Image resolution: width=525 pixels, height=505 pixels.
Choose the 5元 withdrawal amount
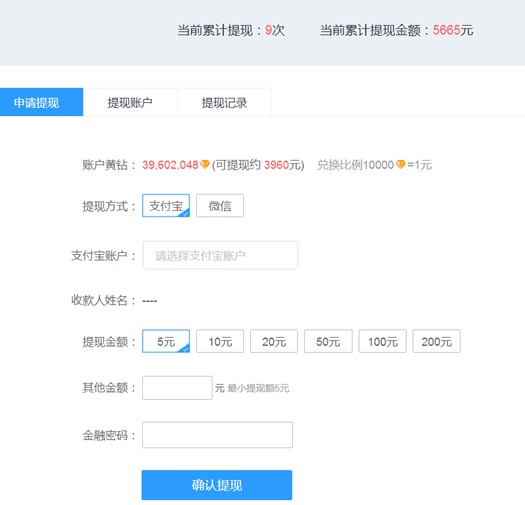tap(166, 341)
